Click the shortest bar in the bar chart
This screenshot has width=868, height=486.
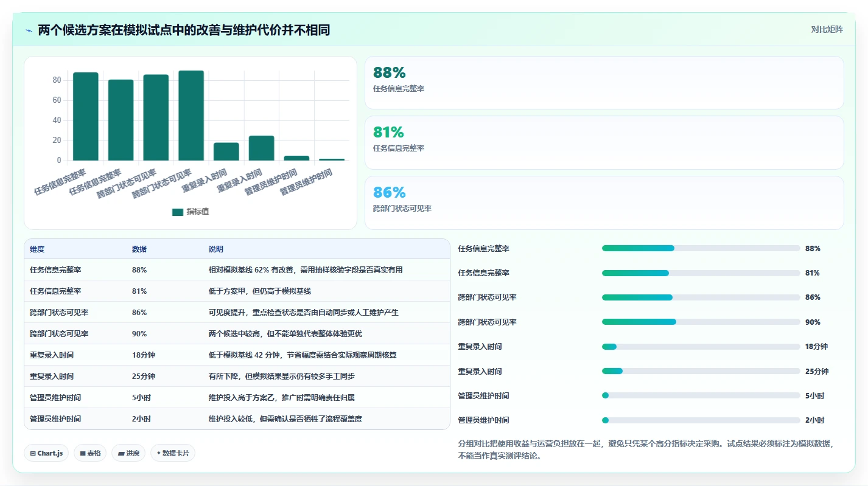click(332, 159)
